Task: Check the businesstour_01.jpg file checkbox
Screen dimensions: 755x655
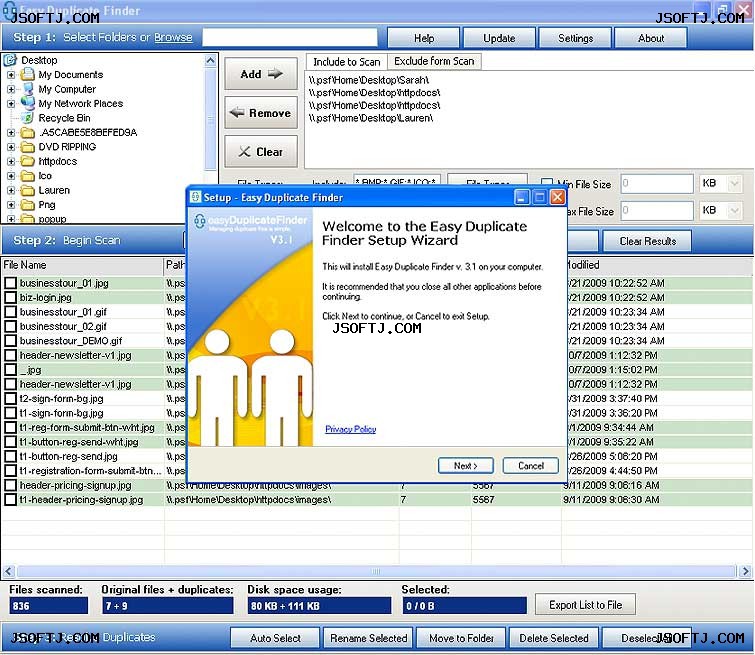Action: click(x=10, y=283)
